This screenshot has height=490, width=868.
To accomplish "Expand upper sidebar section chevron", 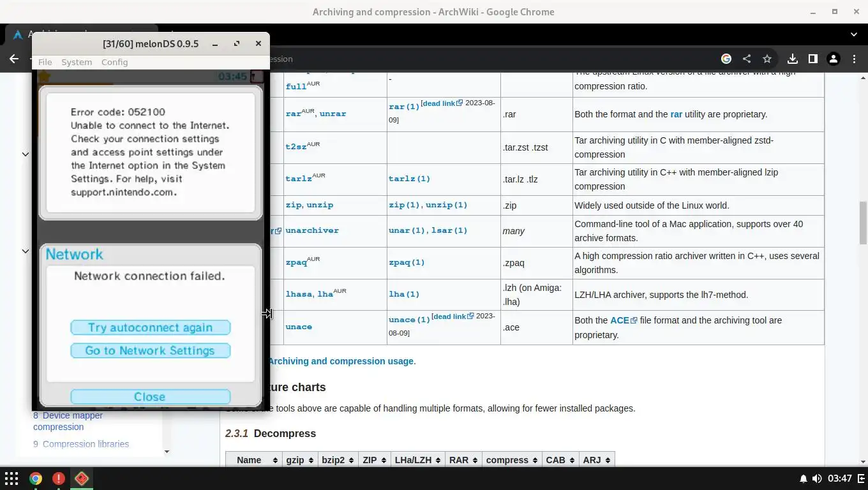I will [x=26, y=154].
